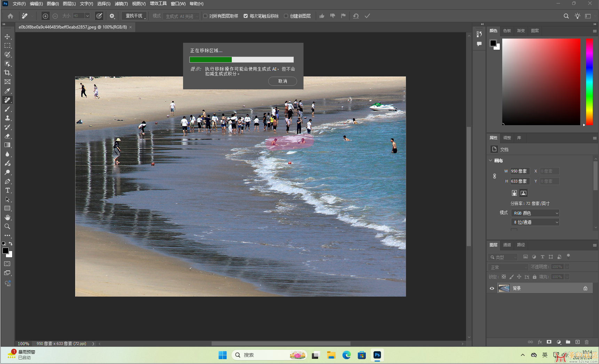Image resolution: width=599 pixels, height=364 pixels.
Task: Toggle link between canvas width and height
Action: tap(495, 176)
